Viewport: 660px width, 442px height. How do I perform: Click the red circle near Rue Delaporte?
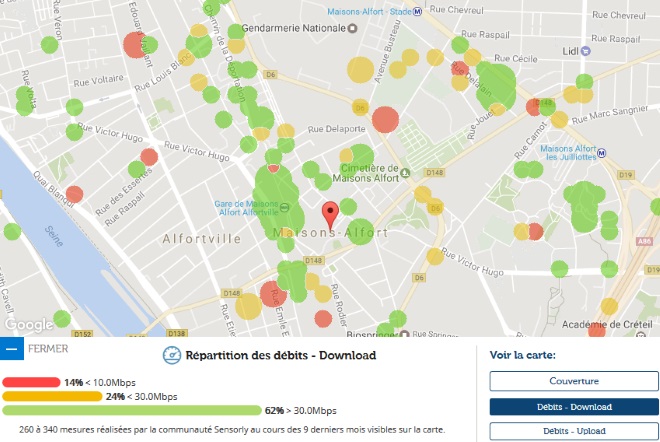tap(385, 117)
